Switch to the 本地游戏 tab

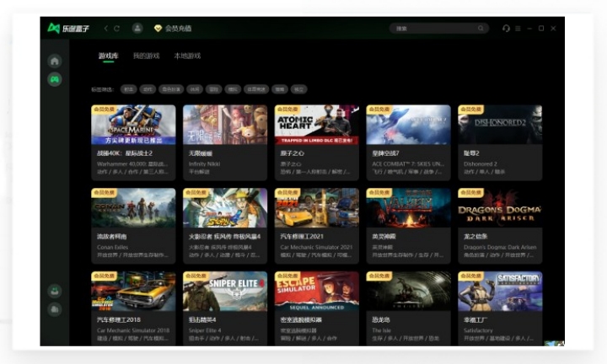point(187,56)
